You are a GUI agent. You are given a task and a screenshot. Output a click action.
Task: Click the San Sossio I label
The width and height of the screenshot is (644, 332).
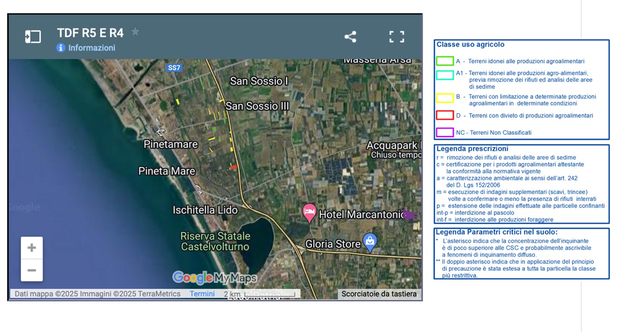(x=259, y=81)
